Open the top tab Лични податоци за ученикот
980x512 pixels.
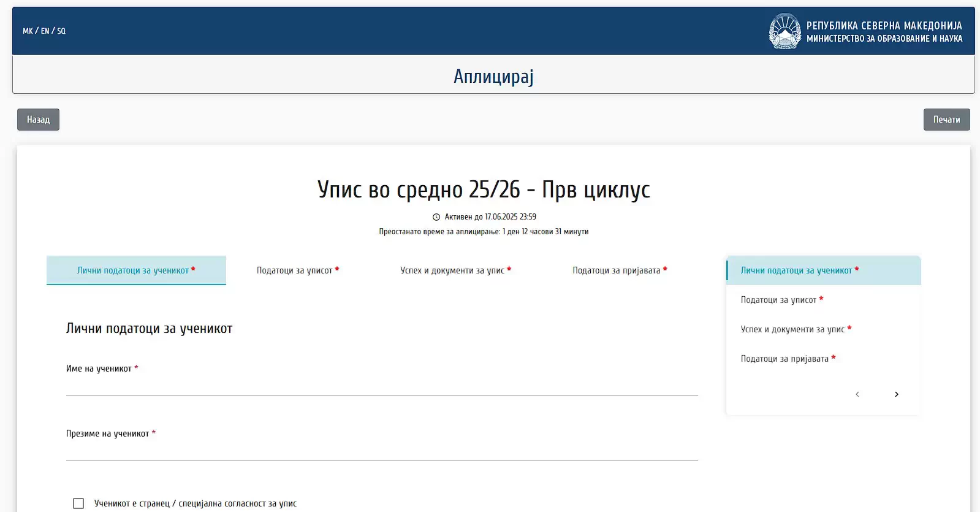[x=136, y=270]
